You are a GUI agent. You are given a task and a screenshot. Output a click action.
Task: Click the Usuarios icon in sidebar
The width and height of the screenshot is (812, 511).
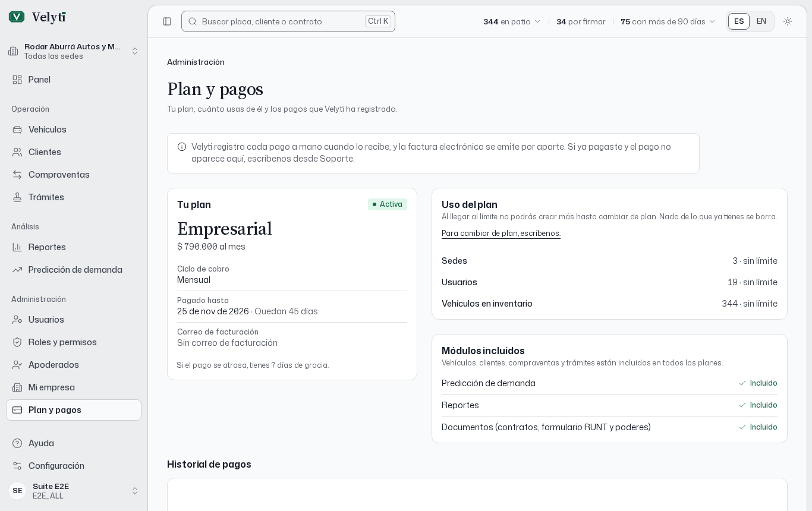click(x=17, y=320)
